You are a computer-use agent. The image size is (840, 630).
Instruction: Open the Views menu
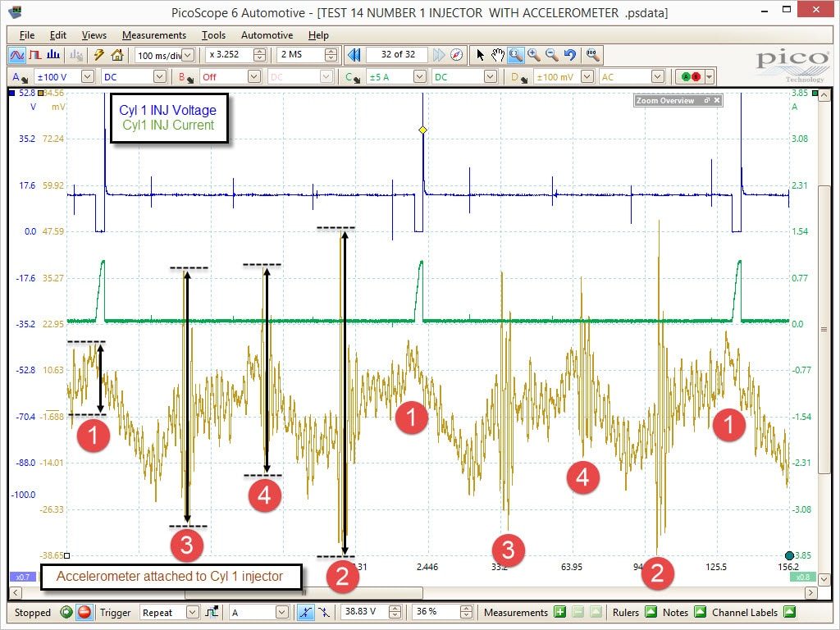(94, 35)
